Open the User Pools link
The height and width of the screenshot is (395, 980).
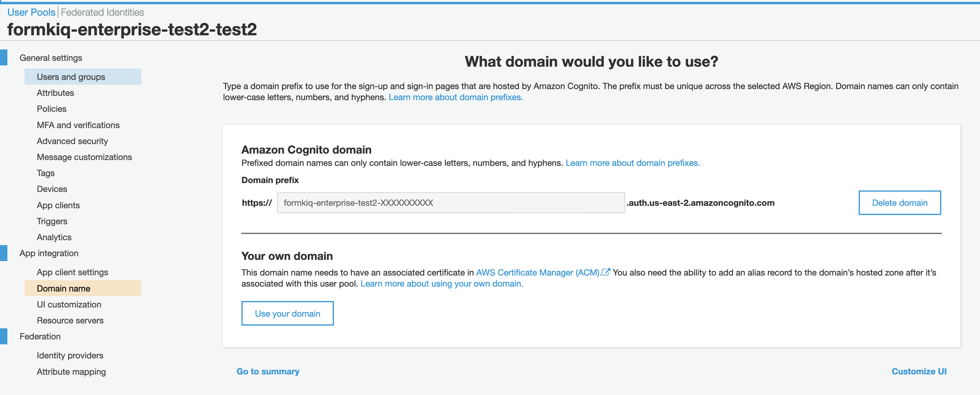click(x=31, y=12)
